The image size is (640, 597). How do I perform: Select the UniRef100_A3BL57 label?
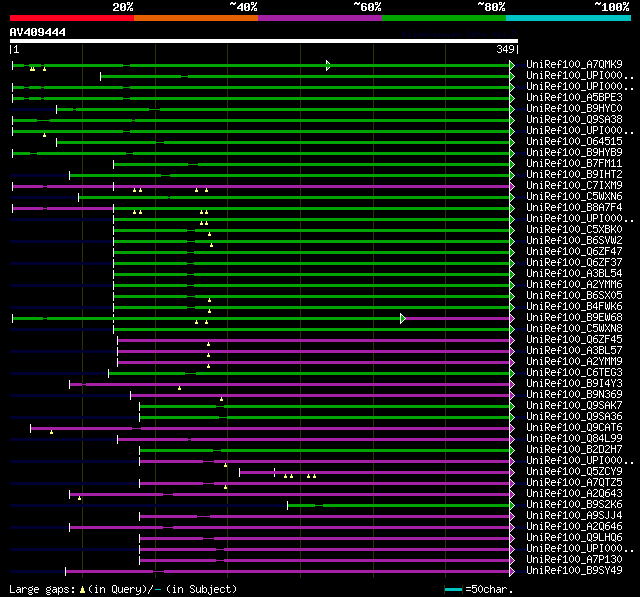pos(574,351)
